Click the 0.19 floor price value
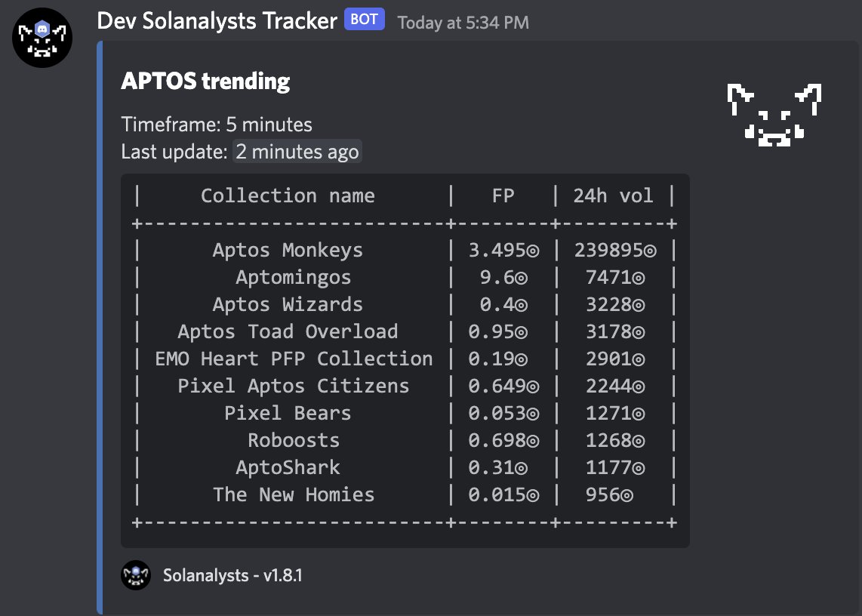 point(497,359)
